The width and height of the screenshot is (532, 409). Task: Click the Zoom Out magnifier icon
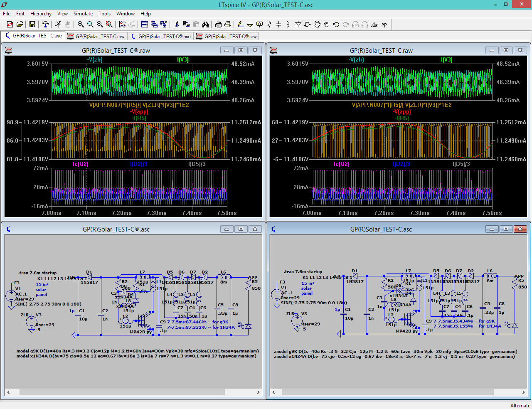click(100, 25)
